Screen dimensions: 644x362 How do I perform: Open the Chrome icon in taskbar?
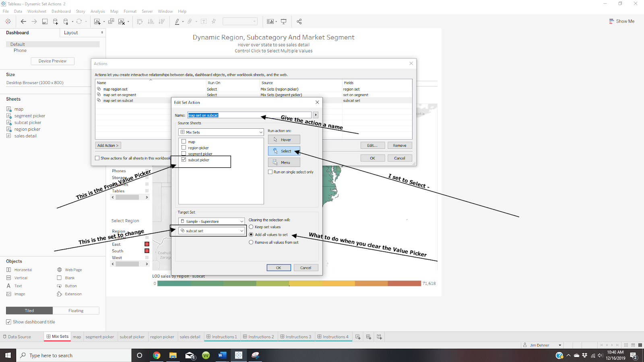[x=157, y=355]
